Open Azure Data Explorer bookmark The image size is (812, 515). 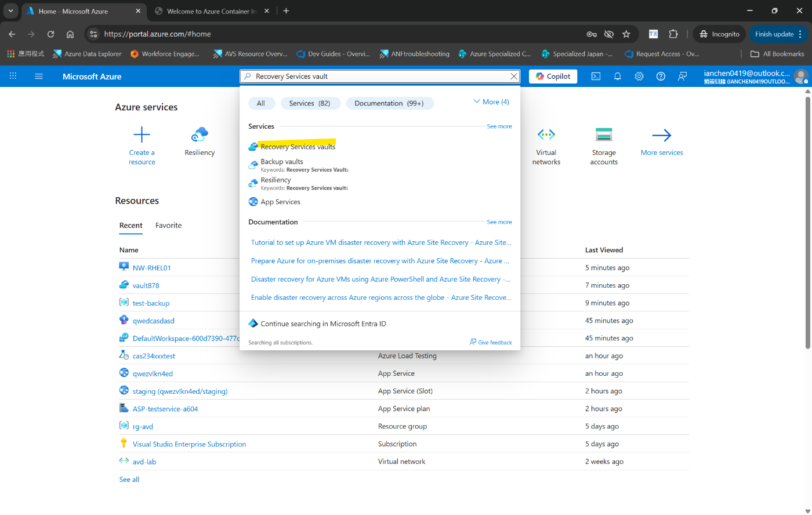88,54
